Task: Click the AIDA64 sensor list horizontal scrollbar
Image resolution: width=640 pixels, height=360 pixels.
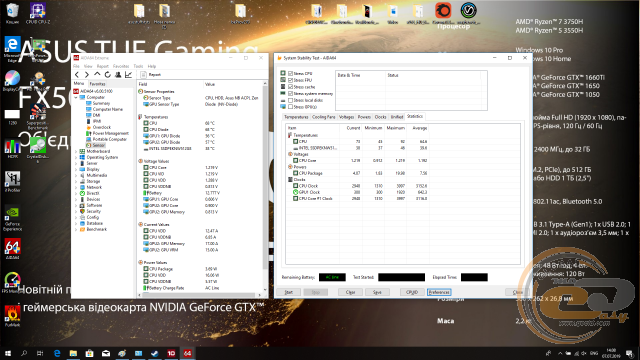Action: [199, 295]
